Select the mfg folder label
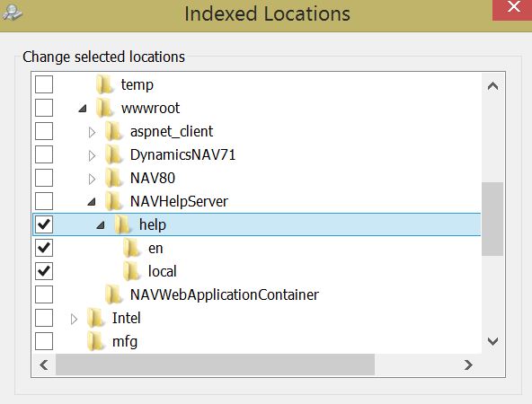Image resolution: width=532 pixels, height=404 pixels. coord(125,342)
